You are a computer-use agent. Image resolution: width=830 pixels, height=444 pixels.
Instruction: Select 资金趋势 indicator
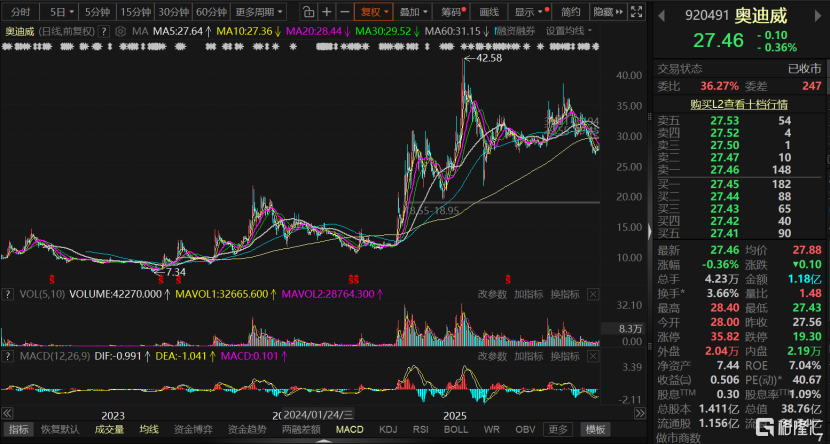point(247,429)
